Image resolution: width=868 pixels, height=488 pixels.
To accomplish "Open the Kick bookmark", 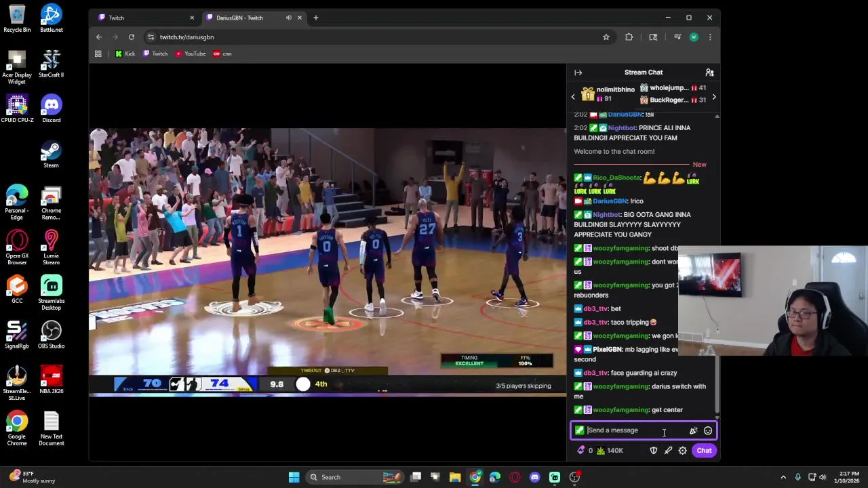I will (x=125, y=54).
